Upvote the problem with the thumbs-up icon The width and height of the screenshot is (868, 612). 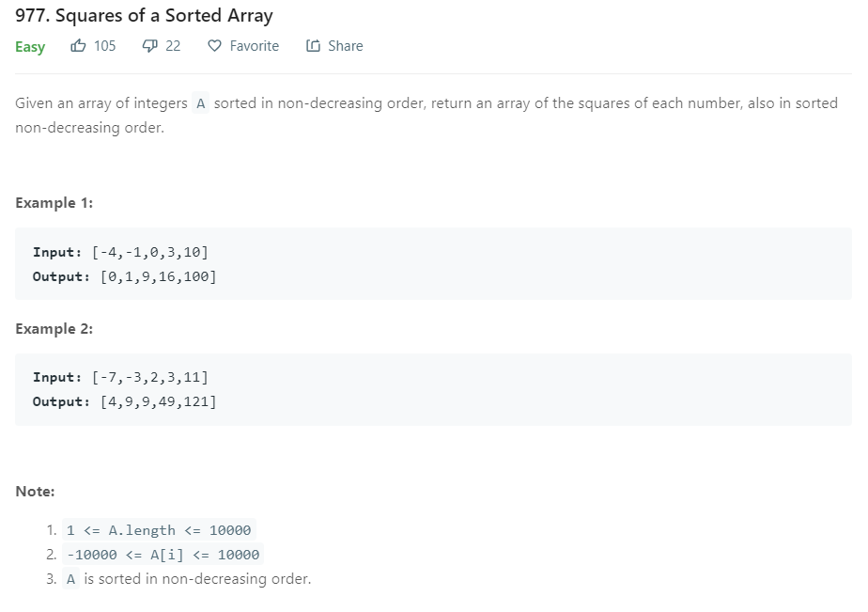(x=79, y=45)
